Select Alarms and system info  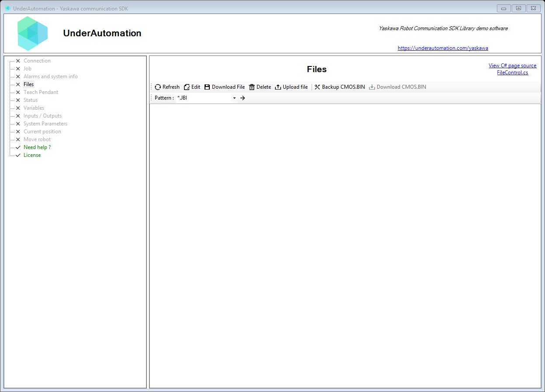coord(51,76)
